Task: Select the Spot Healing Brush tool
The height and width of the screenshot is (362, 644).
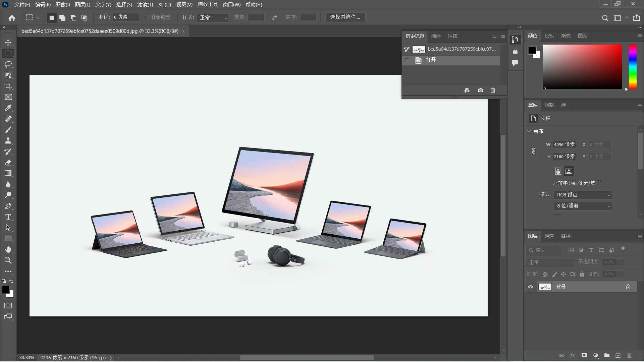Action: click(8, 119)
